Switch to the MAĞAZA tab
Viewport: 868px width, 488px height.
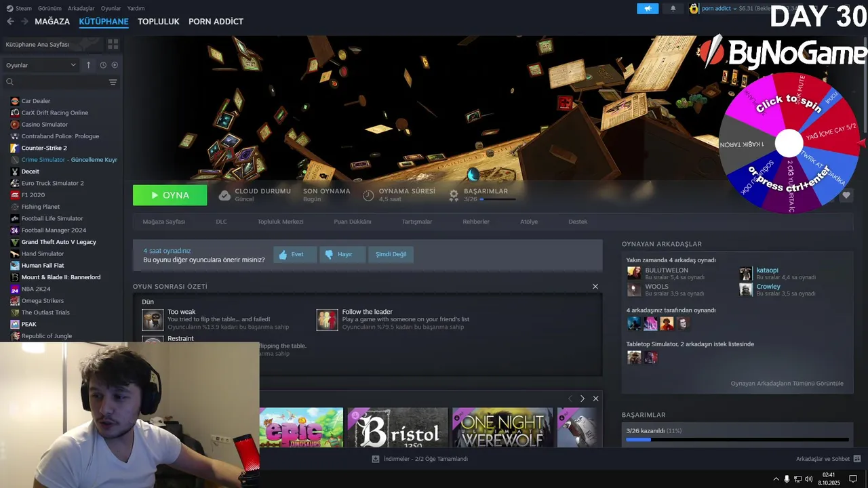click(52, 22)
